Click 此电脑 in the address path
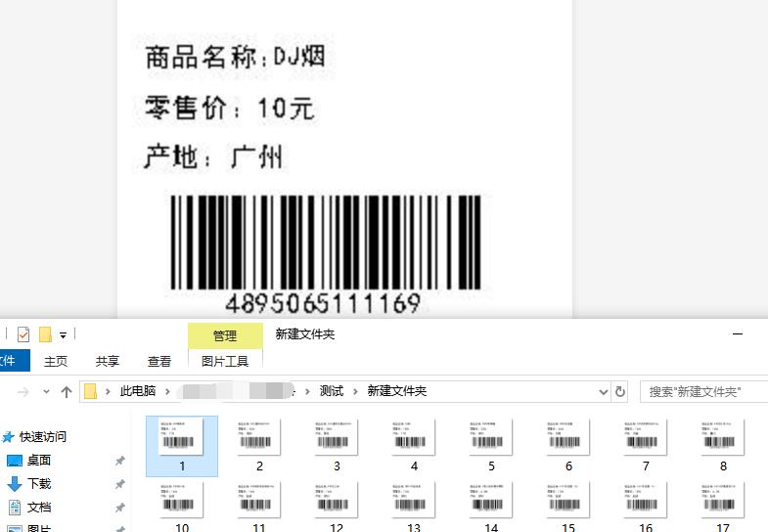 [x=138, y=391]
